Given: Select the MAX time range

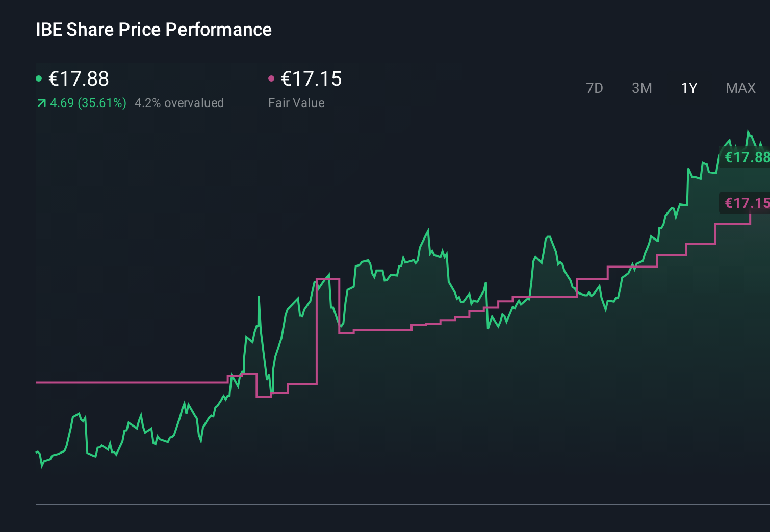Looking at the screenshot, I should click(x=740, y=88).
